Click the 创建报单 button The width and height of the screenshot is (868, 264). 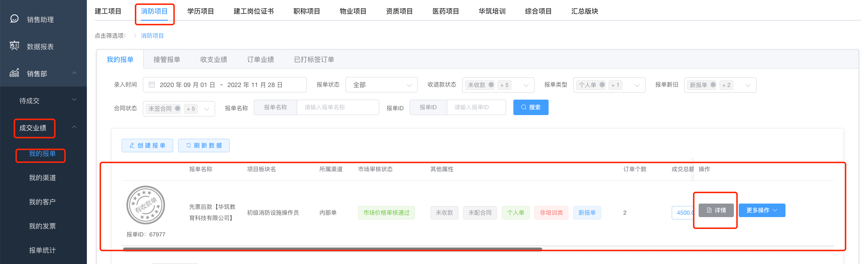[147, 146]
